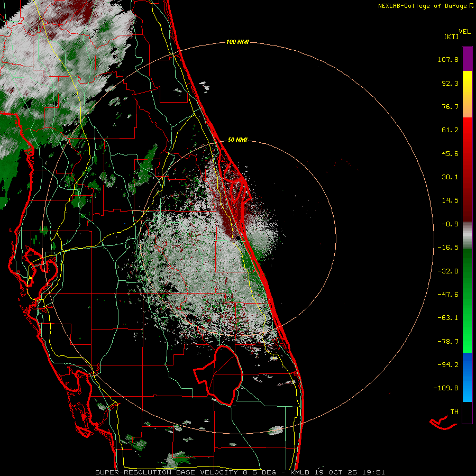Click the 30.1 velocity scale value
The image size is (476, 476).
(x=450, y=177)
